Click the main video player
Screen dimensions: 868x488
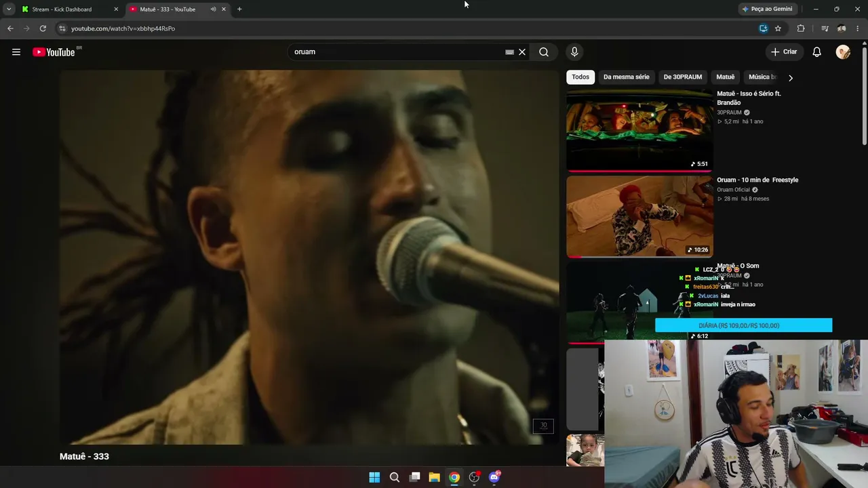309,258
